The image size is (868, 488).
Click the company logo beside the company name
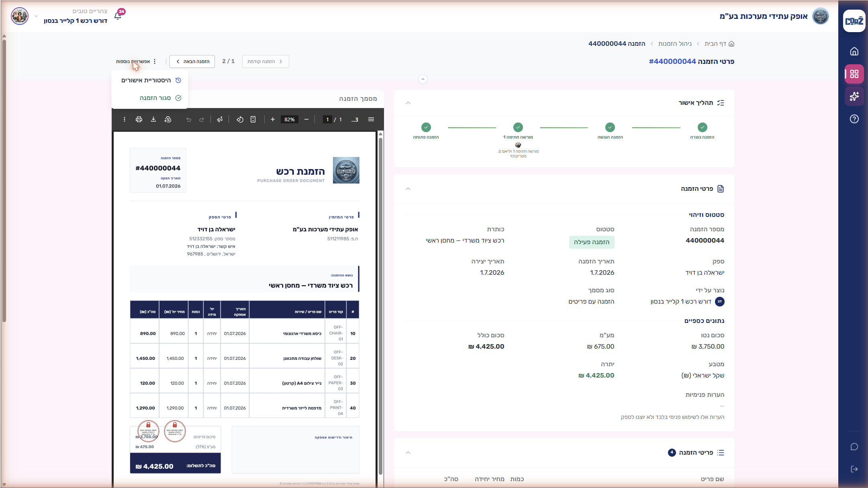(820, 16)
